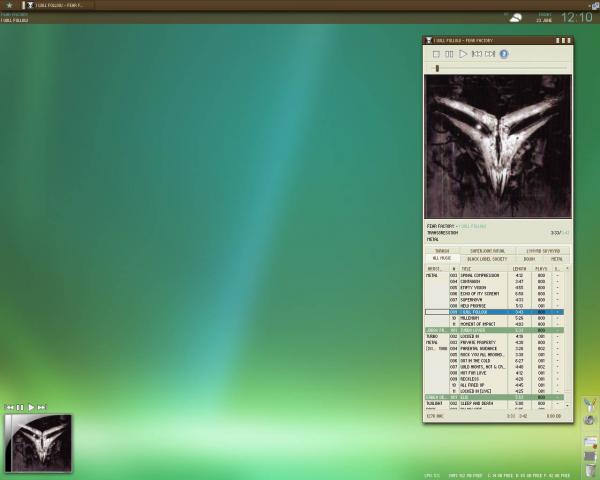Click the scrollbar down arrow in the playlist
Screen dimensions: 600x480
[567, 405]
